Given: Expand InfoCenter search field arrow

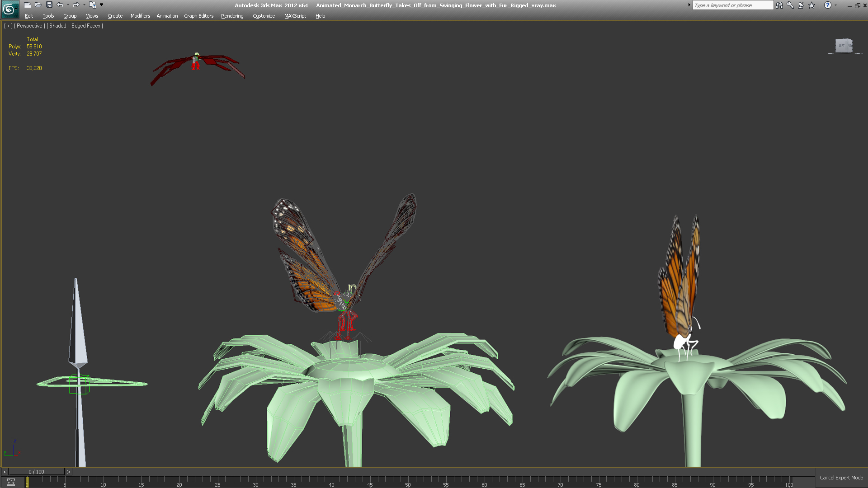Looking at the screenshot, I should 689,5.
